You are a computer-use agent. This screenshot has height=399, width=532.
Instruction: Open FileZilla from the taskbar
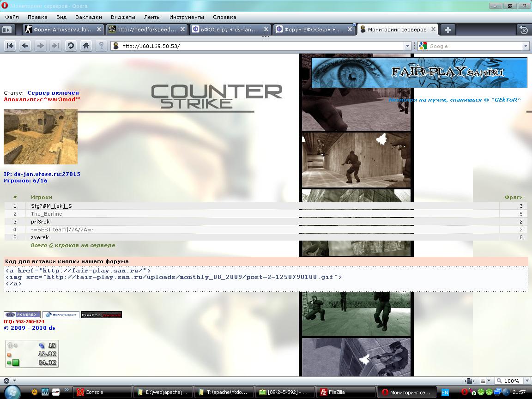pyautogui.click(x=345, y=392)
